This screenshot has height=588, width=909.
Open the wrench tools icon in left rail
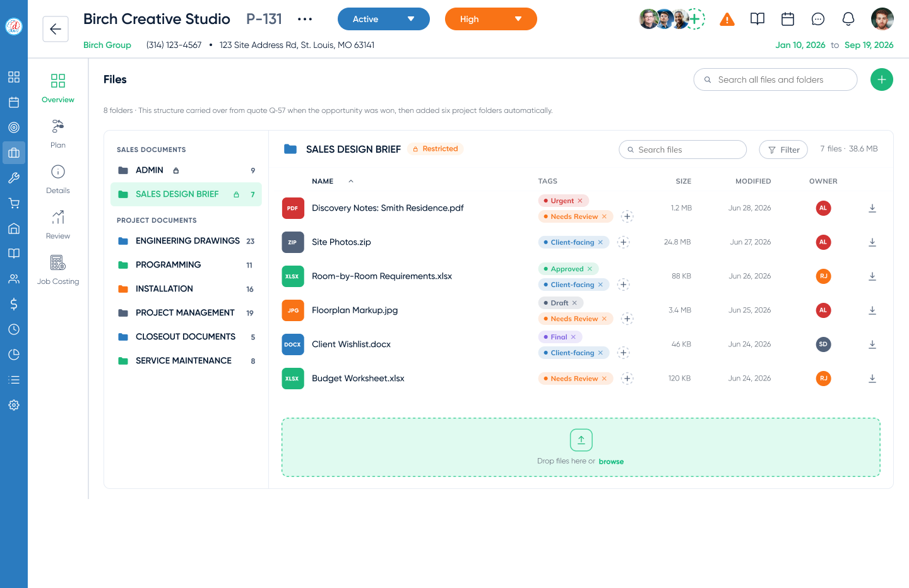(14, 178)
